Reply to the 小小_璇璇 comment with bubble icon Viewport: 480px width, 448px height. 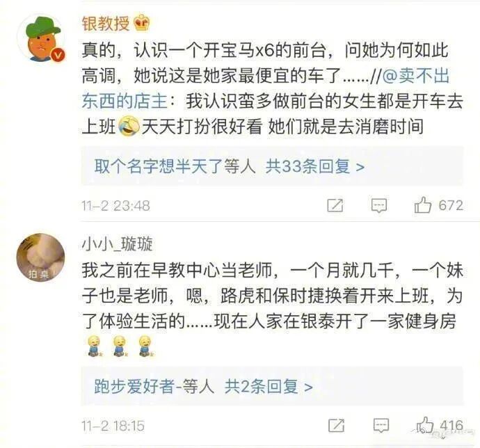point(381,425)
